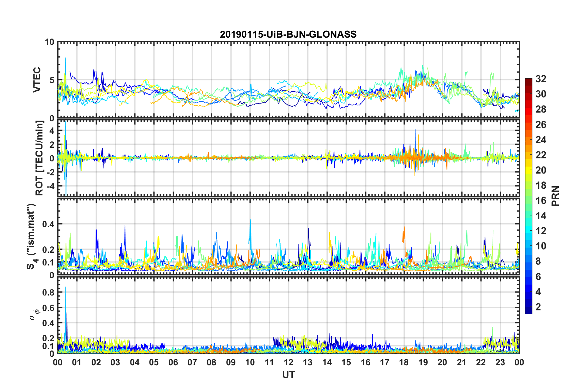The image size is (577, 392).
Task: Click the UT axis hour label 07
Action: pyautogui.click(x=192, y=362)
